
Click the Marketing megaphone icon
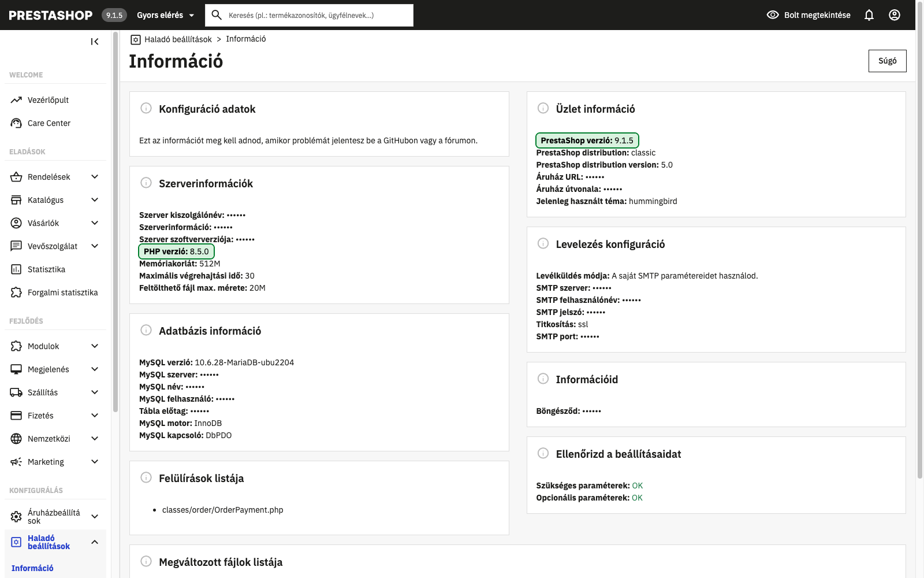pos(16,462)
